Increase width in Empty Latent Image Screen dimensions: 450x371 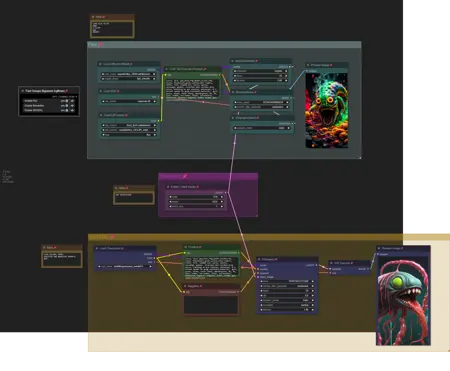click(222, 197)
